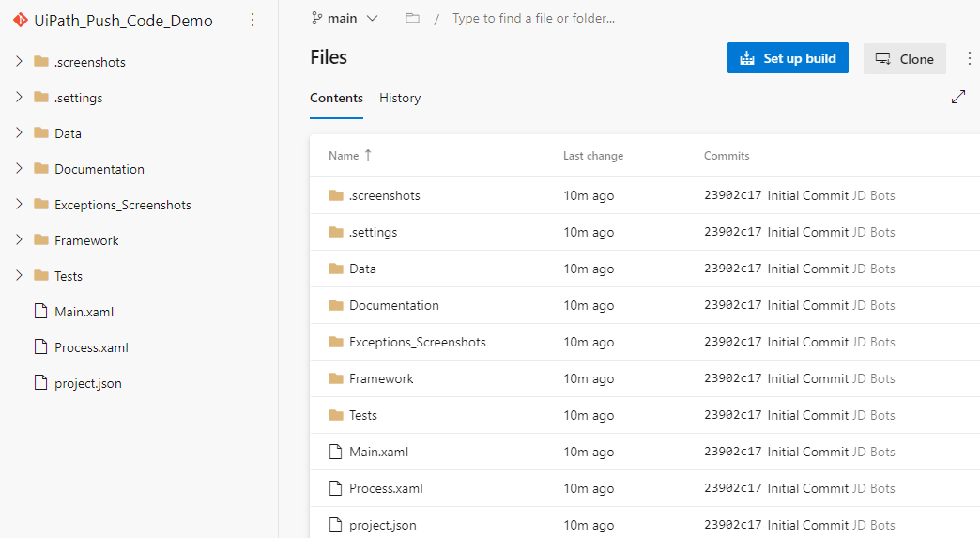This screenshot has height=538, width=980.
Task: Click the root folder breadcrumb icon
Action: [x=412, y=18]
